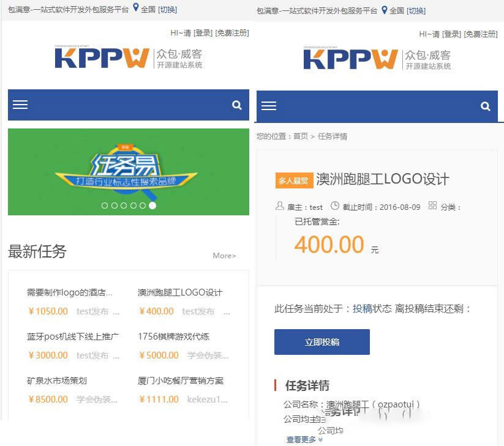Select the third carousel dot indicator
The height and width of the screenshot is (446, 504).
coord(124,206)
